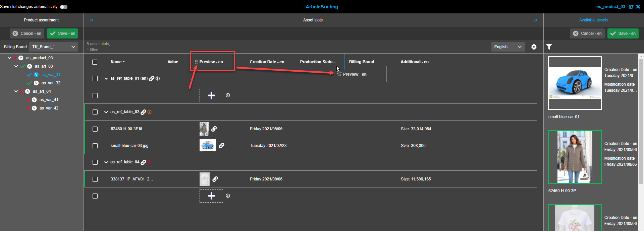
Task: Click Cancel - en in Available assets panel
Action: 587,33
